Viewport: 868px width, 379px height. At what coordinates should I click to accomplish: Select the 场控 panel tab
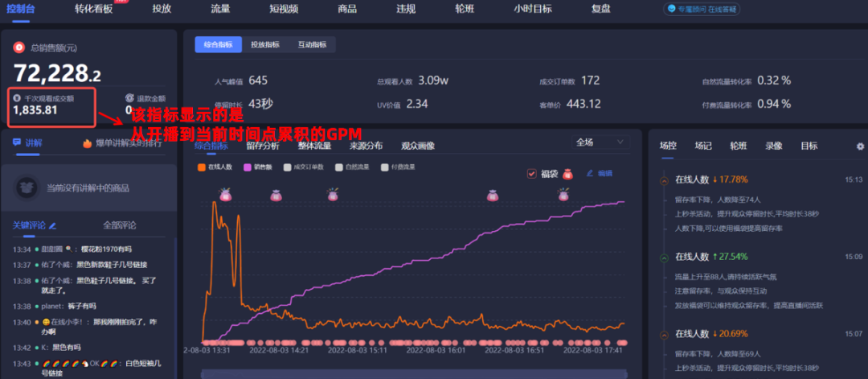[x=668, y=146]
